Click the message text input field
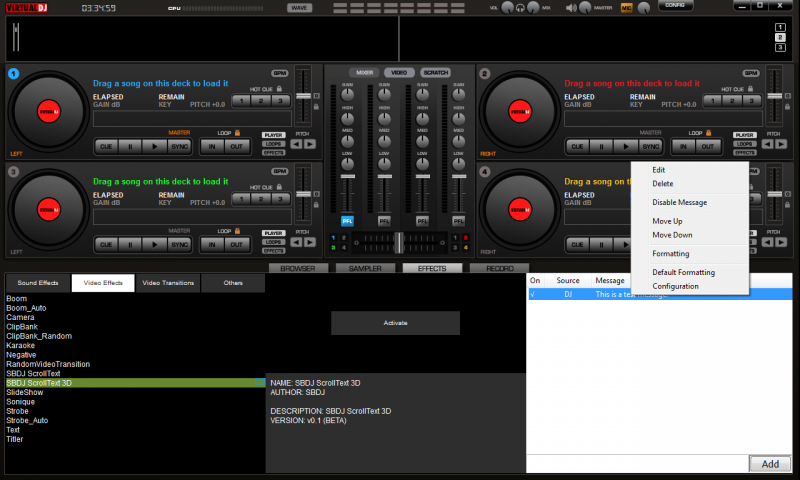This screenshot has height=480, width=800. point(638,464)
